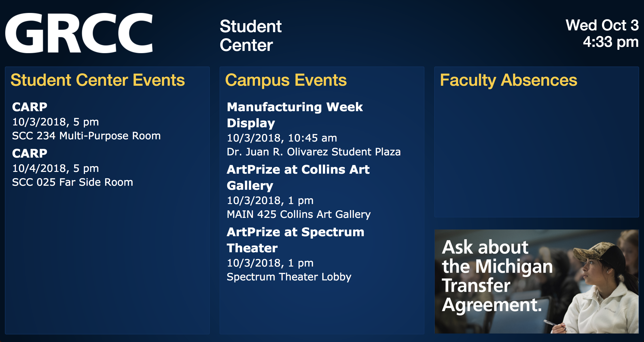This screenshot has width=644, height=342.
Task: Select Spectrum Theater Lobby location
Action: [x=289, y=277]
